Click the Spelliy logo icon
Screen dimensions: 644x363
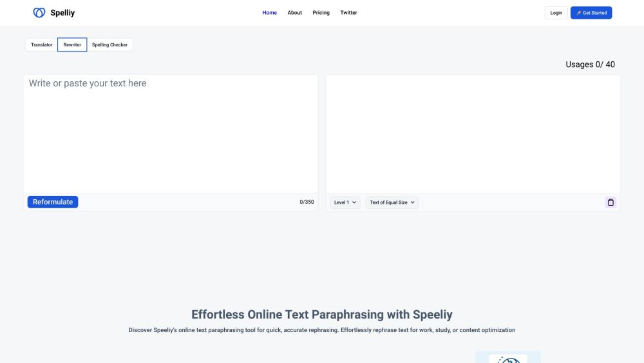(39, 13)
